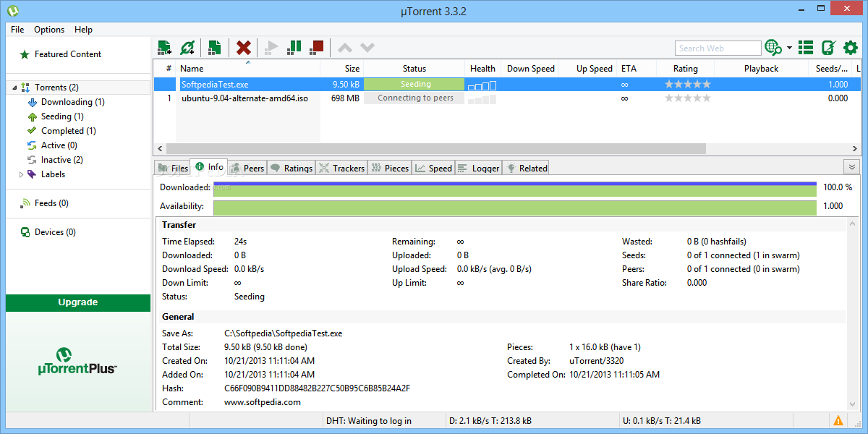Click the orange warning icon in status bar
This screenshot has height=434, width=868.
[838, 420]
